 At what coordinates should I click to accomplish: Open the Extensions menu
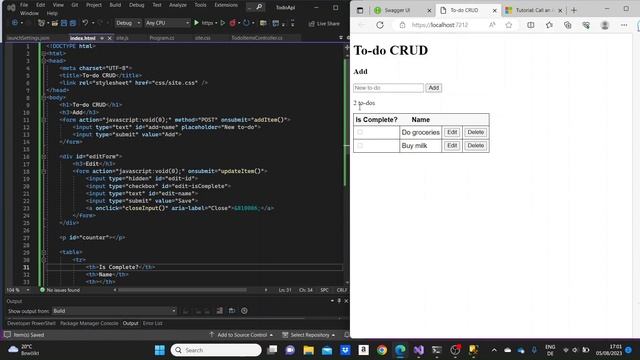click(x=226, y=5)
